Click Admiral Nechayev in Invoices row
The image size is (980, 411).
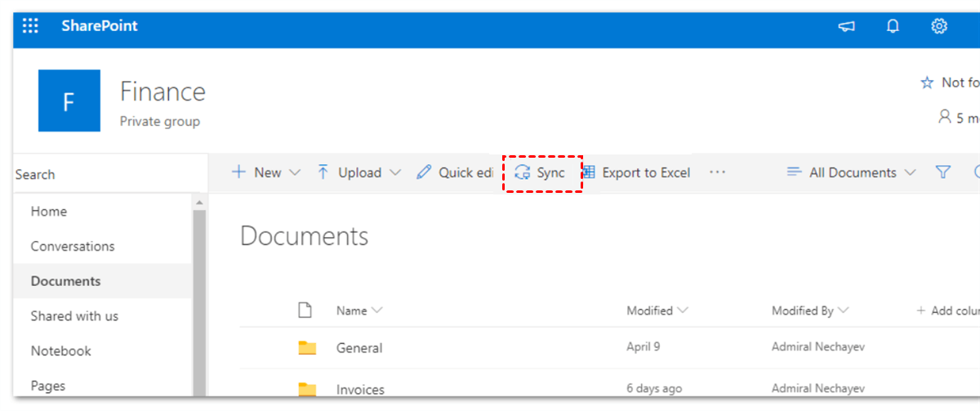(818, 389)
